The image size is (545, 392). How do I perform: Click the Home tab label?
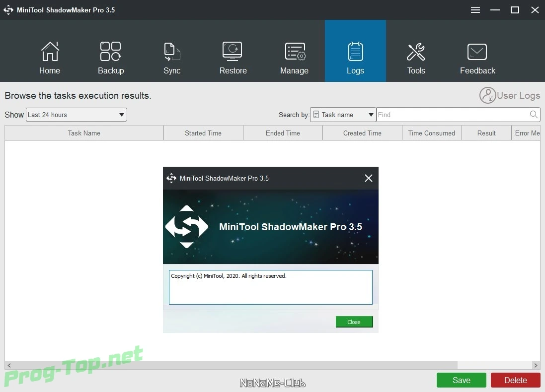[50, 70]
